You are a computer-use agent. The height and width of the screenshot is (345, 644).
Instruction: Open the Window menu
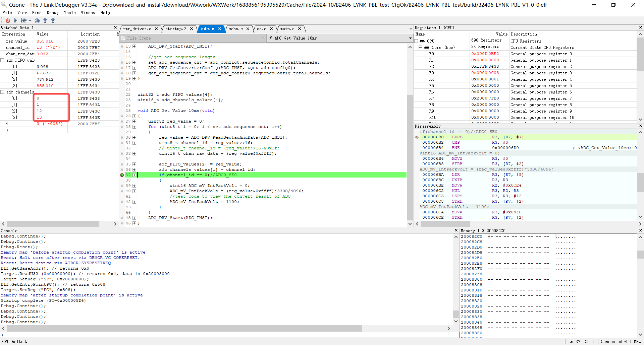pos(88,13)
